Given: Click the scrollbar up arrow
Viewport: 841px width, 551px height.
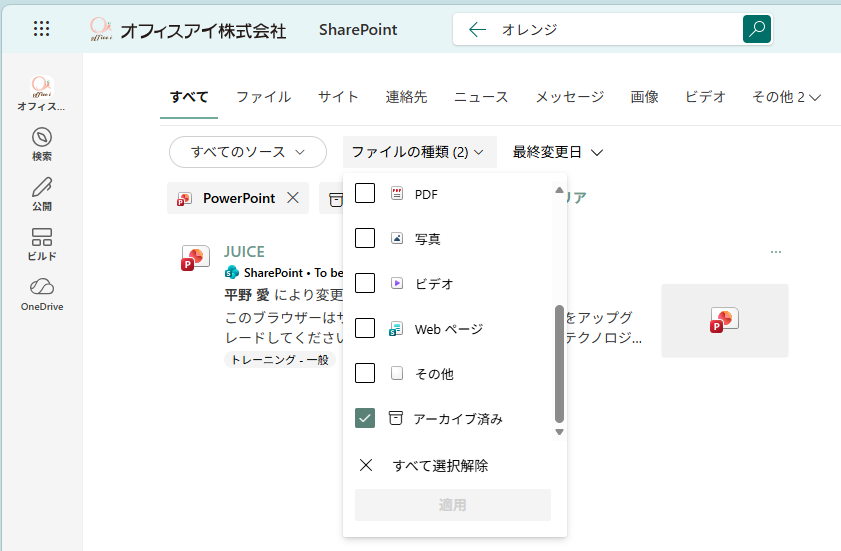Looking at the screenshot, I should coord(559,189).
